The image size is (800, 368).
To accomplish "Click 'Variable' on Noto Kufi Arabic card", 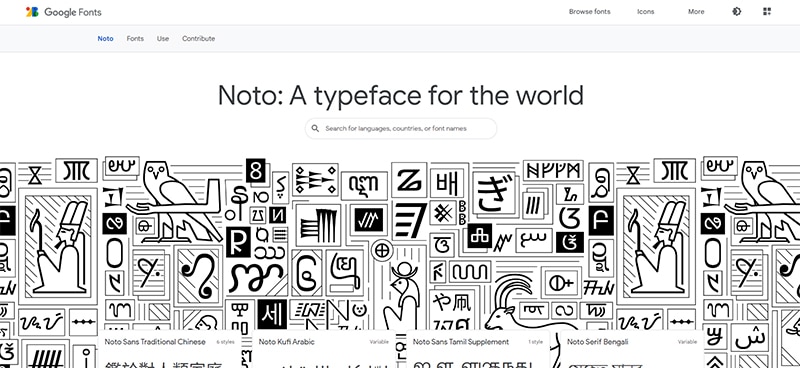I will (x=379, y=342).
